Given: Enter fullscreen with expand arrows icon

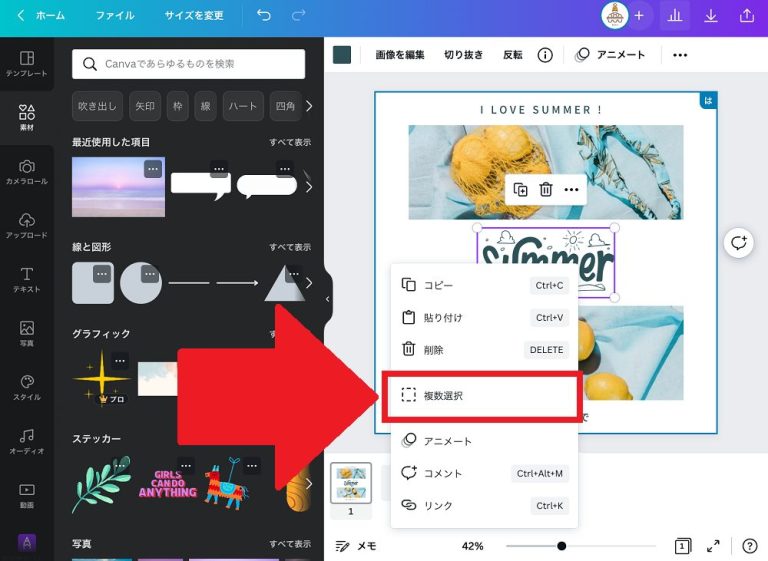Looking at the screenshot, I should point(713,546).
